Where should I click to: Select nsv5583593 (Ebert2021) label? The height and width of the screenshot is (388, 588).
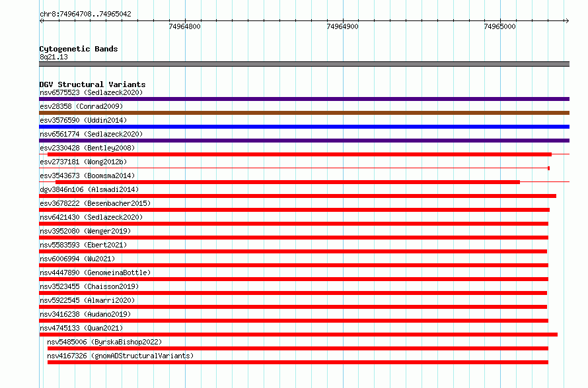click(83, 245)
